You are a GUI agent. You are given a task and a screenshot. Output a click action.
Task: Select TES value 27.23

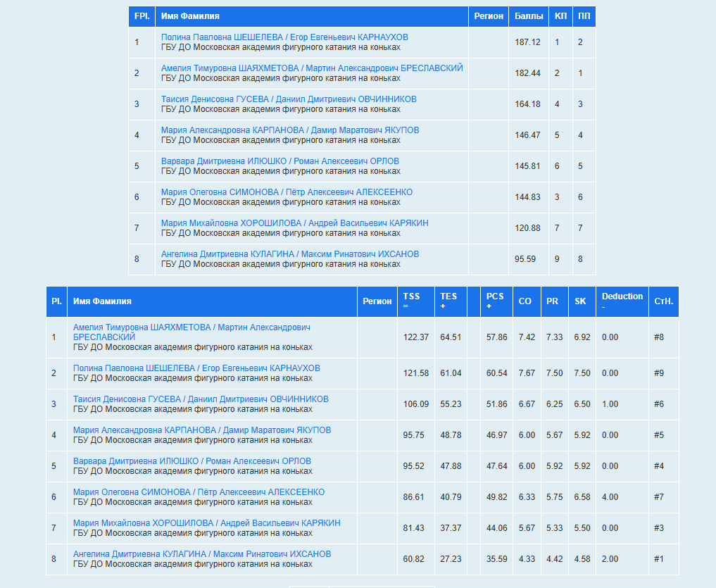[451, 559]
